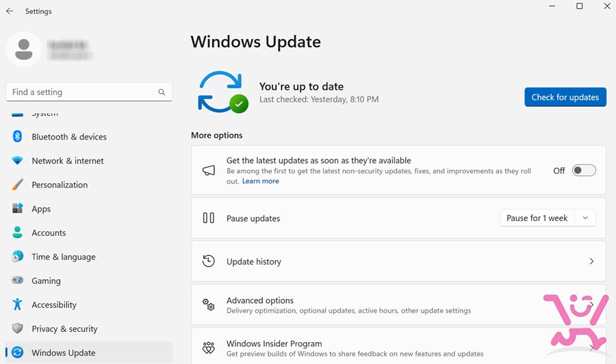Go to Privacy & security
The height and width of the screenshot is (364, 616).
coord(89,328)
